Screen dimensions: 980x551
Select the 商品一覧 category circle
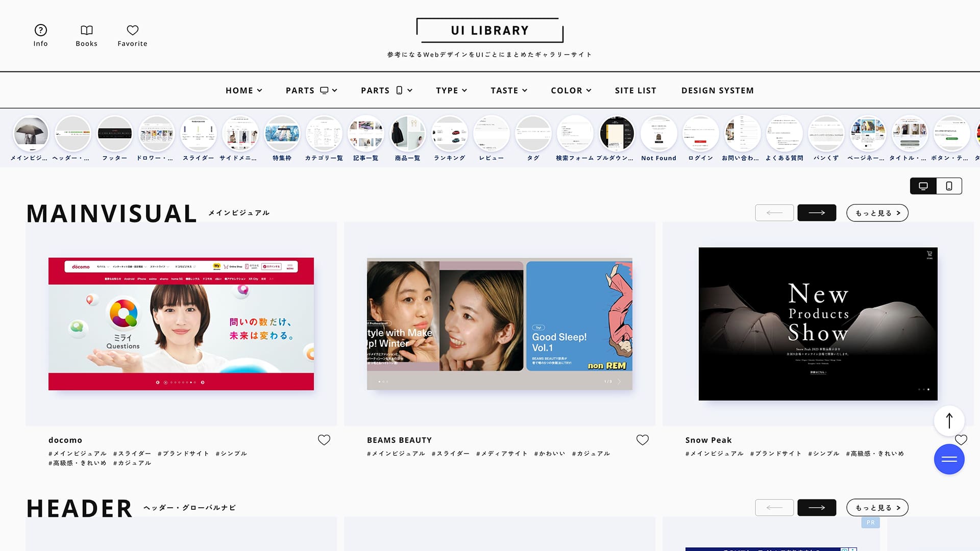point(408,134)
